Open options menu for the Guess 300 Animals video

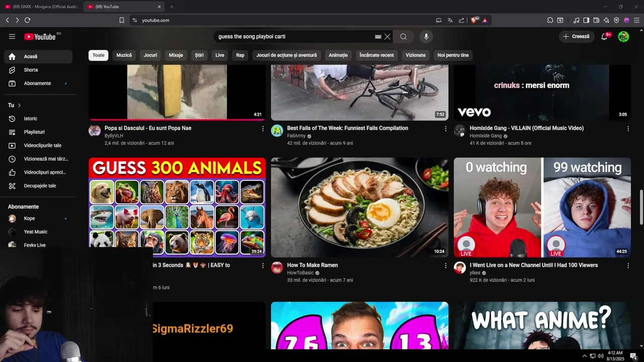pos(263,265)
